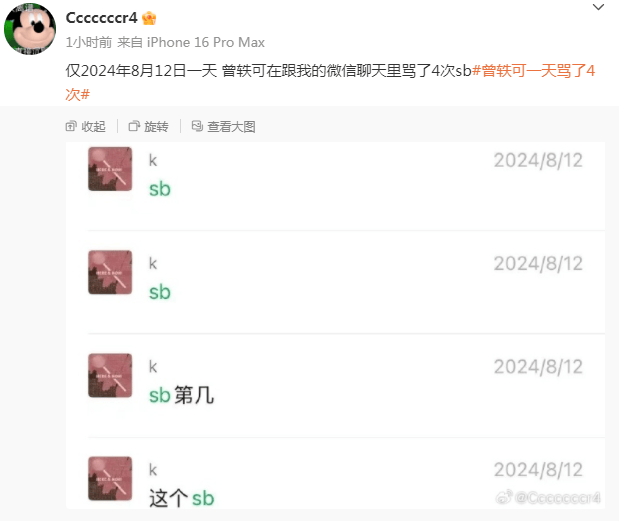Expand the post options chevron menu
This screenshot has width=619, height=521.
(598, 7)
